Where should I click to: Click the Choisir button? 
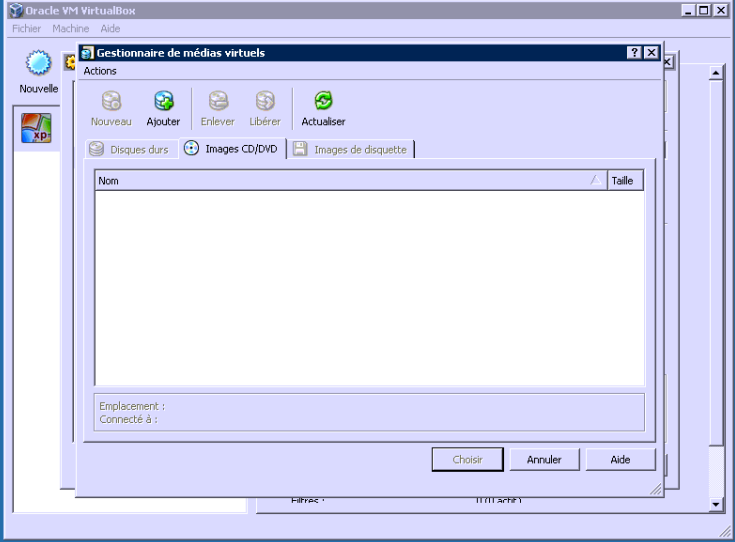pyautogui.click(x=467, y=460)
